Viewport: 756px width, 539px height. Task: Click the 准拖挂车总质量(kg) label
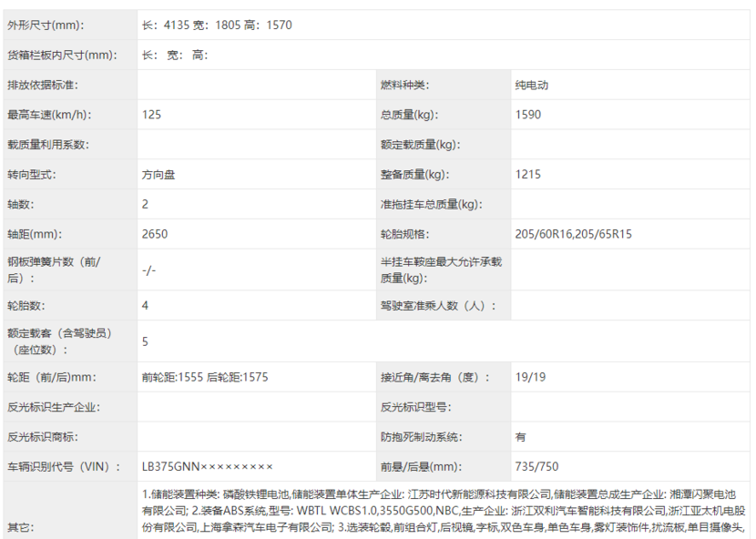(431, 205)
